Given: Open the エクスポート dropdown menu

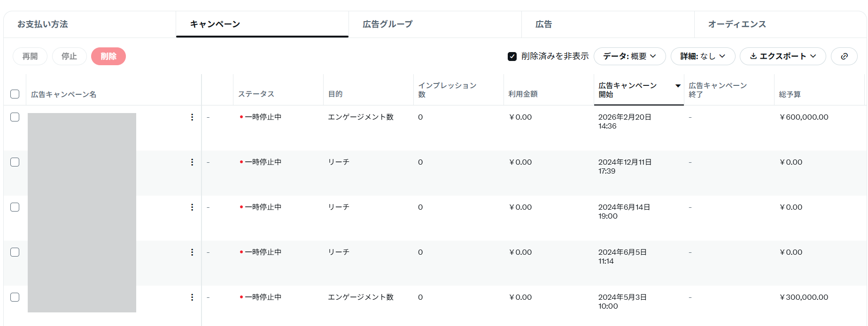Looking at the screenshot, I should pyautogui.click(x=783, y=56).
